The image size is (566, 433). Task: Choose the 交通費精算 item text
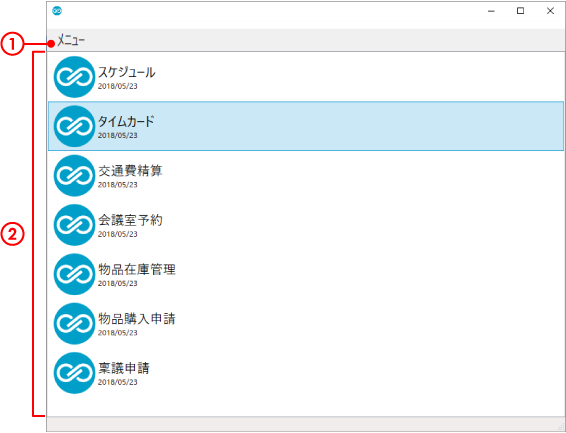[130, 171]
